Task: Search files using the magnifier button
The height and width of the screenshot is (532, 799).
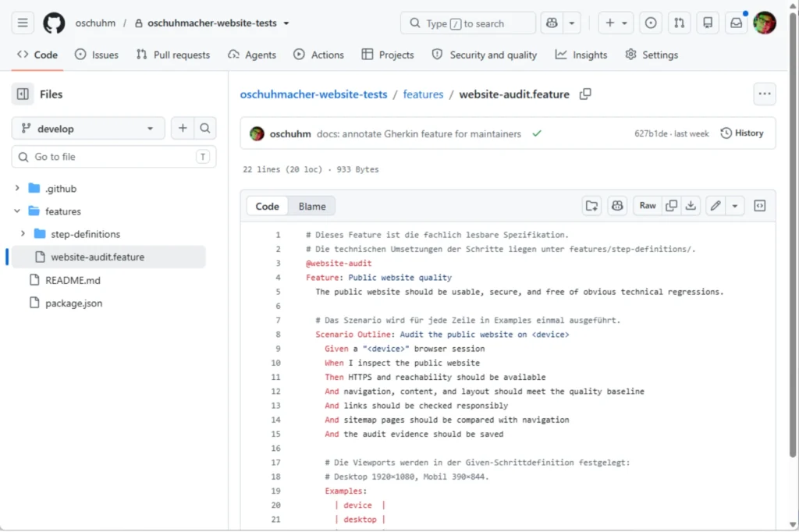Action: 205,129
